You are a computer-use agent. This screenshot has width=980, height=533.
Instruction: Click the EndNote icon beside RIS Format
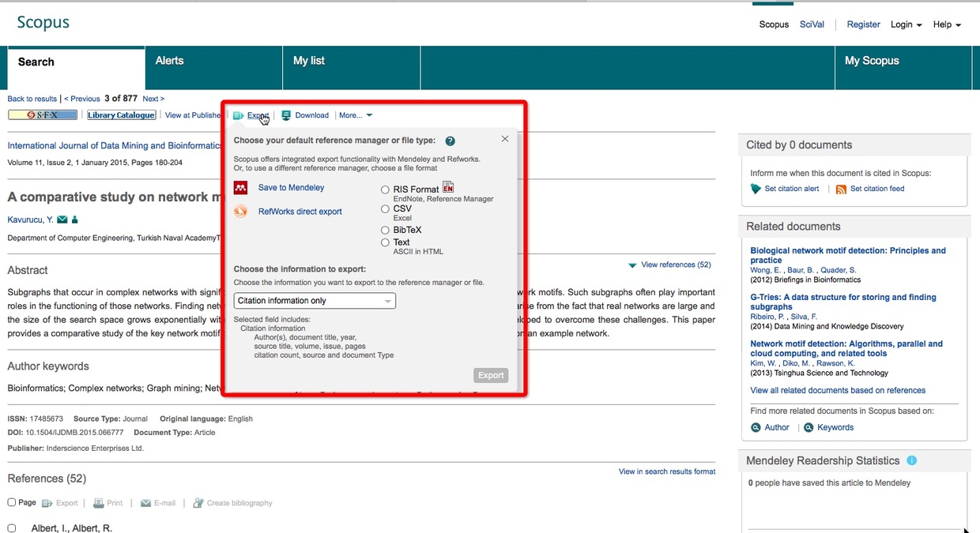point(448,187)
